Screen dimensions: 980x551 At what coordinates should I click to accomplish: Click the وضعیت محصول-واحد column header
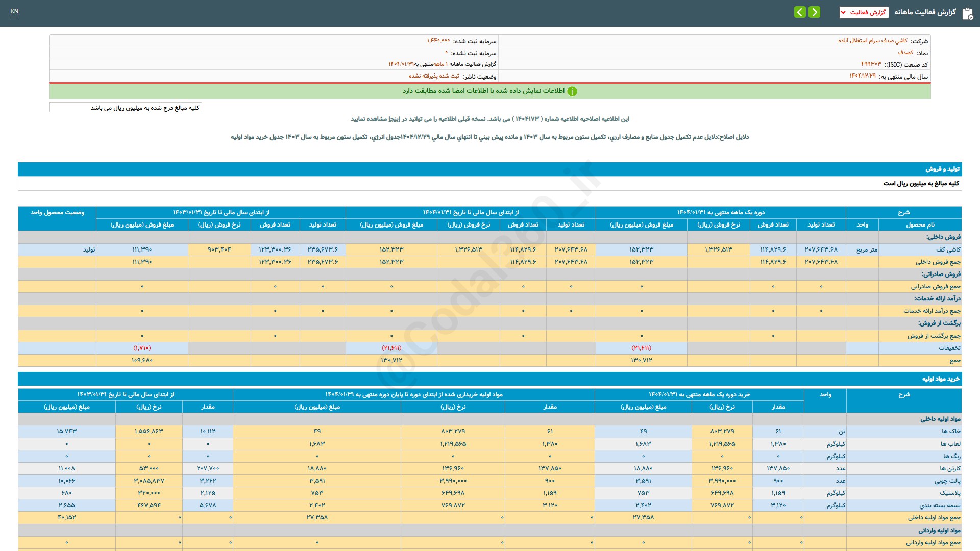pos(57,212)
